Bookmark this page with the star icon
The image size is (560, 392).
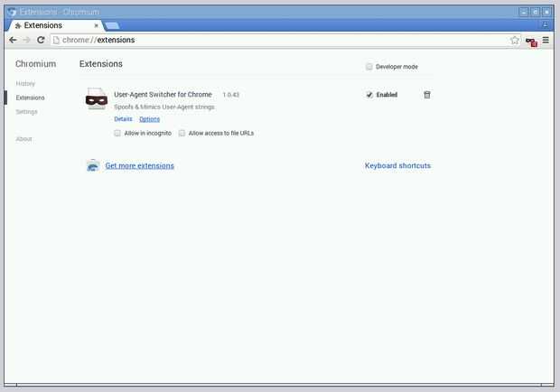(514, 40)
